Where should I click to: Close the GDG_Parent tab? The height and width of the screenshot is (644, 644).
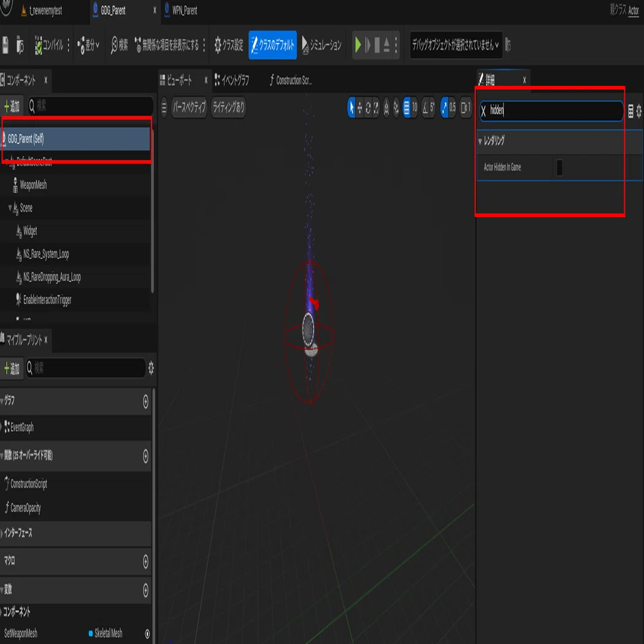(155, 10)
